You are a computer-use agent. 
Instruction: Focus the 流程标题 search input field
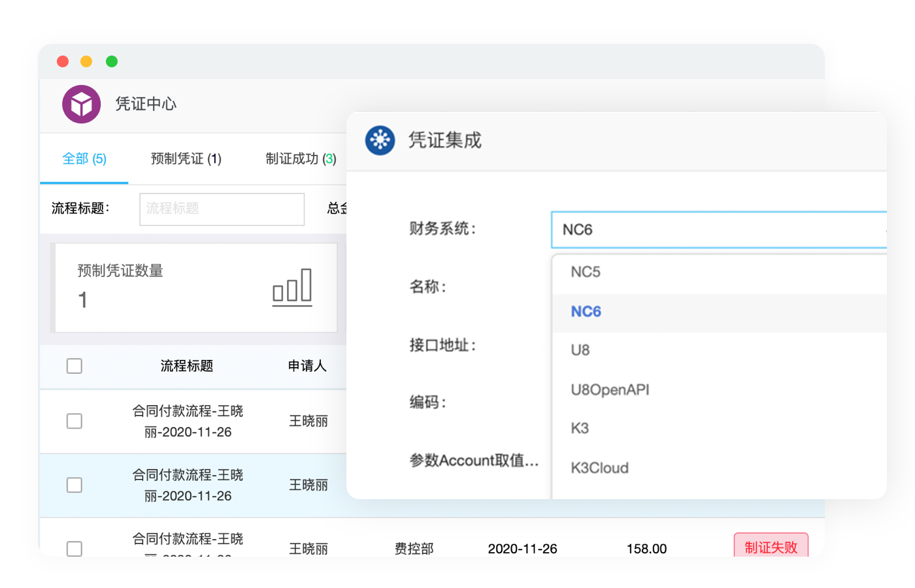[x=222, y=209]
